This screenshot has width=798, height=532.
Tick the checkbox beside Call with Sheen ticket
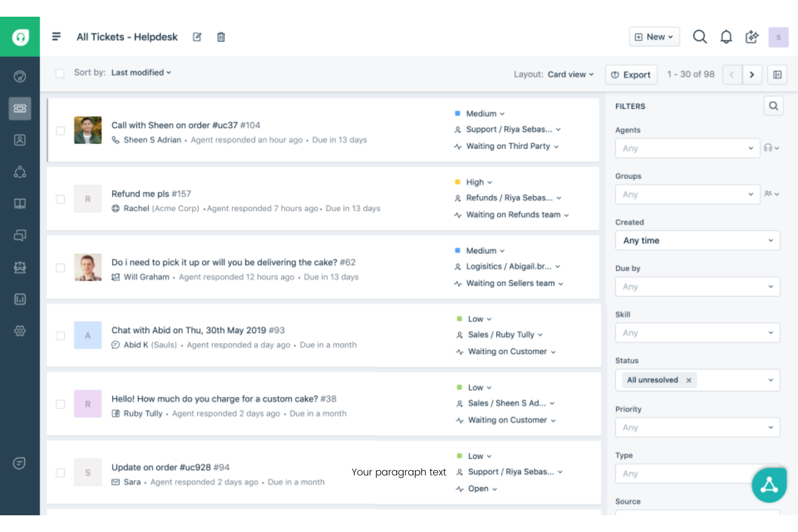(60, 130)
